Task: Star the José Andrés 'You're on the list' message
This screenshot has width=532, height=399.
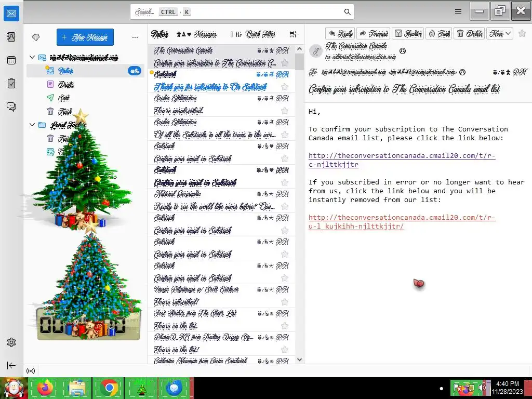Action: (x=285, y=326)
